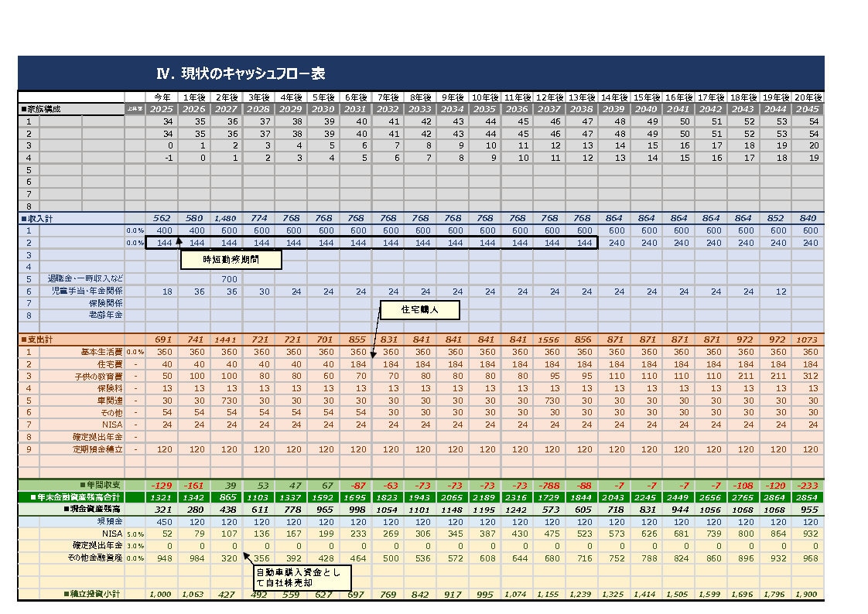Click the 老齢年金 row label

point(106,315)
